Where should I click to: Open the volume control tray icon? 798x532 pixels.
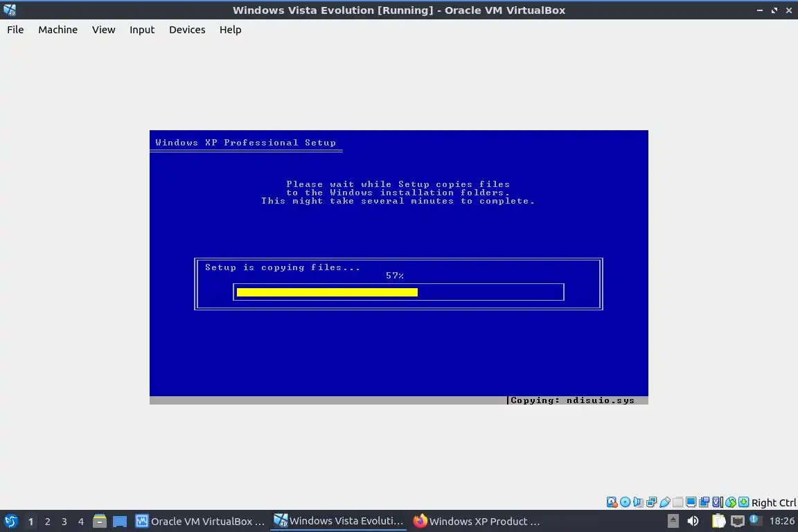pos(693,521)
